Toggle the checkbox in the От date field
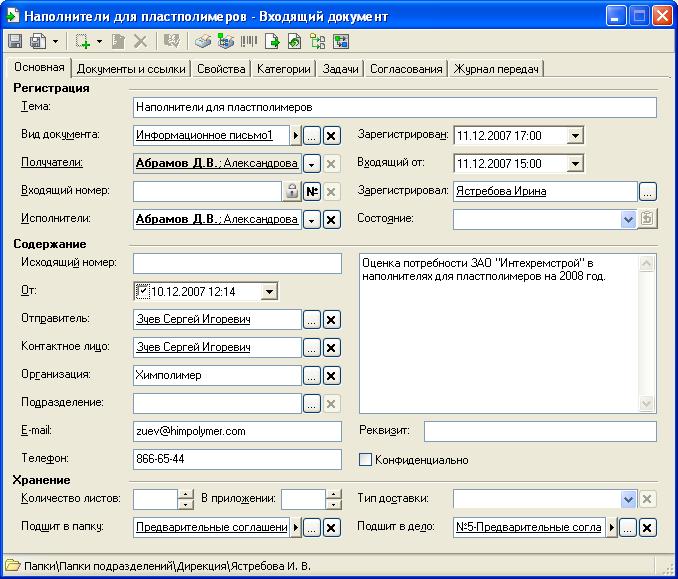This screenshot has height=579, width=678. 142,291
